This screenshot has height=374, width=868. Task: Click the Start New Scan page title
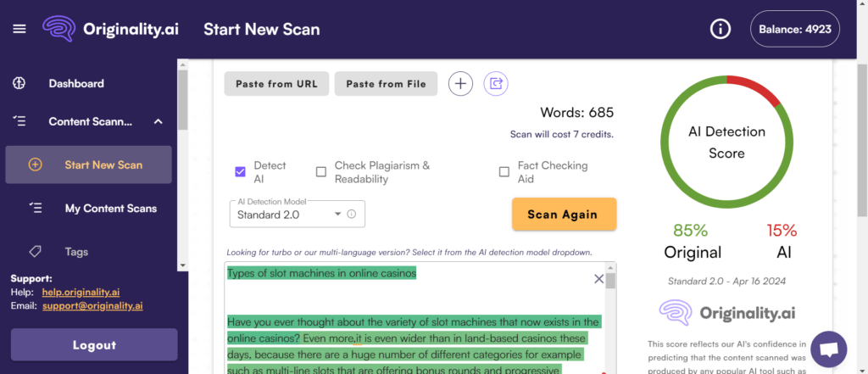[261, 29]
